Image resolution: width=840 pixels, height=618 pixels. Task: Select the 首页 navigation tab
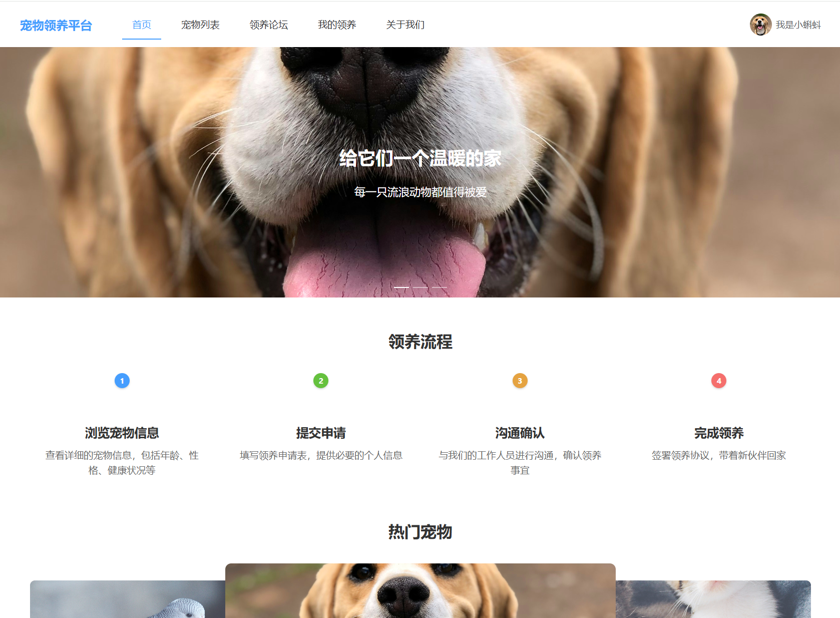tap(142, 25)
